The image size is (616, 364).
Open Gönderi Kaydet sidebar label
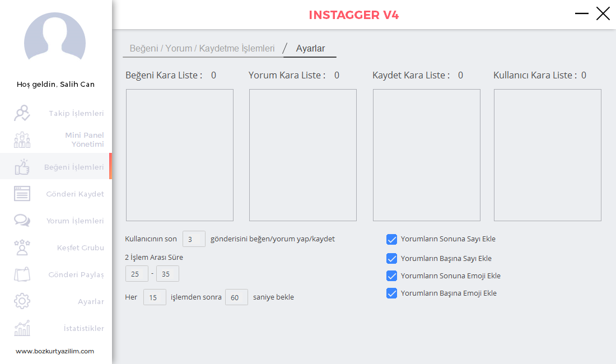click(x=75, y=194)
